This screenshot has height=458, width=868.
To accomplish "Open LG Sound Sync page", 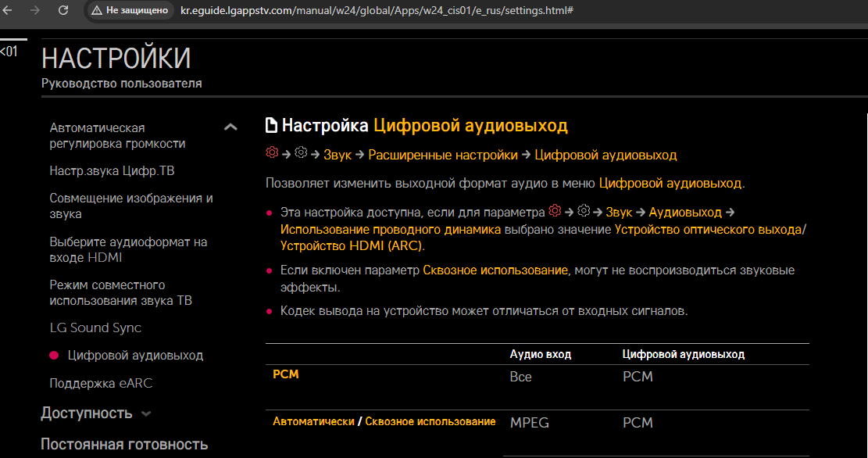I will pos(95,327).
